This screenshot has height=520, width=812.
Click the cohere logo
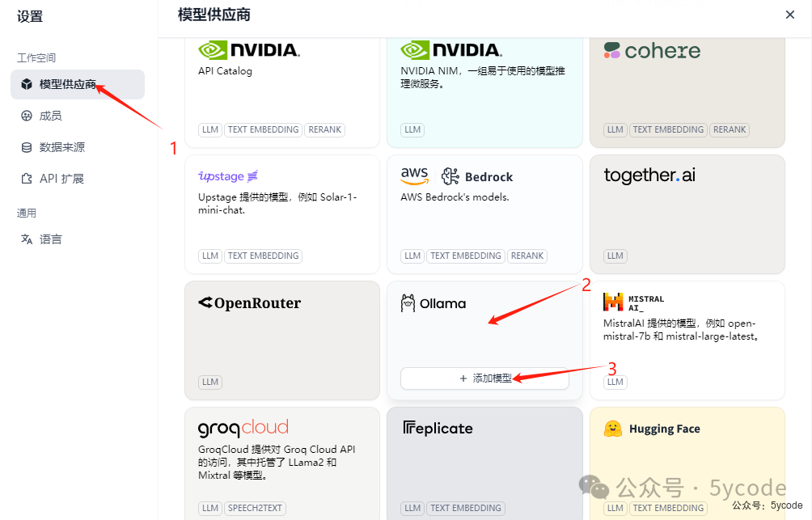click(652, 50)
